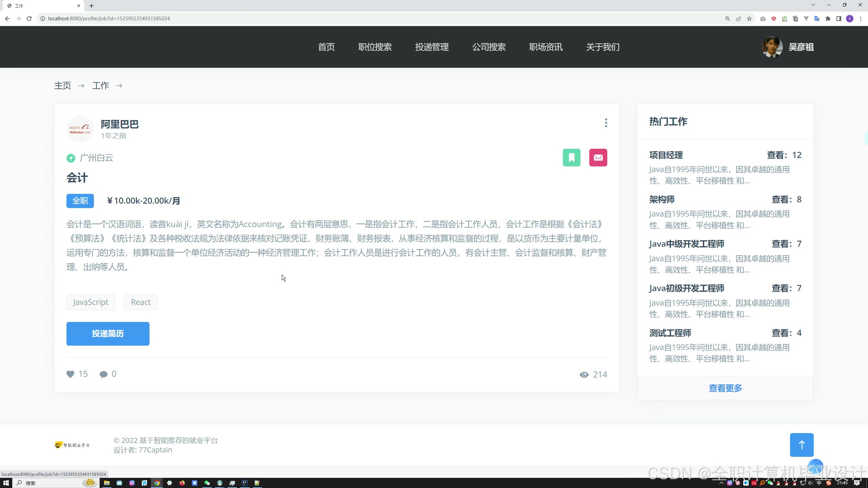Click the eye view-count icon
This screenshot has height=488, width=868.
[584, 374]
